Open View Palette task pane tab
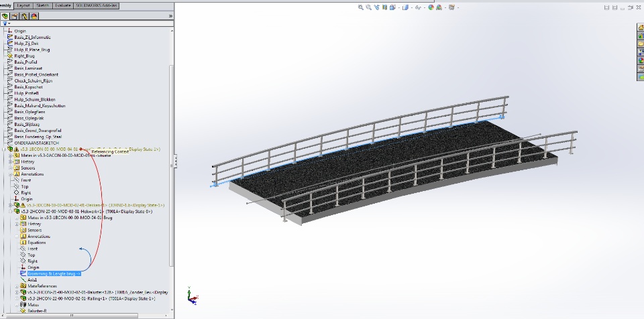644x319 pixels. 640,52
